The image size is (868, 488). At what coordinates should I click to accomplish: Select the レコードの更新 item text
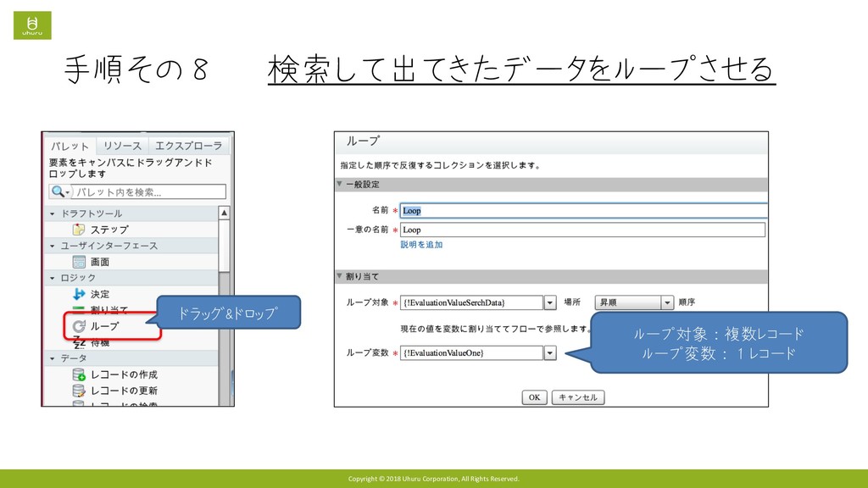(x=125, y=391)
